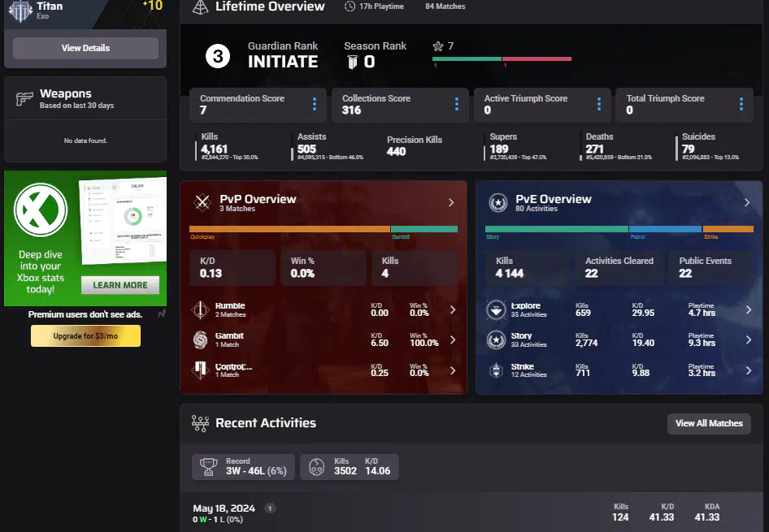
Task: Open Commendation Score options menu
Action: point(315,104)
